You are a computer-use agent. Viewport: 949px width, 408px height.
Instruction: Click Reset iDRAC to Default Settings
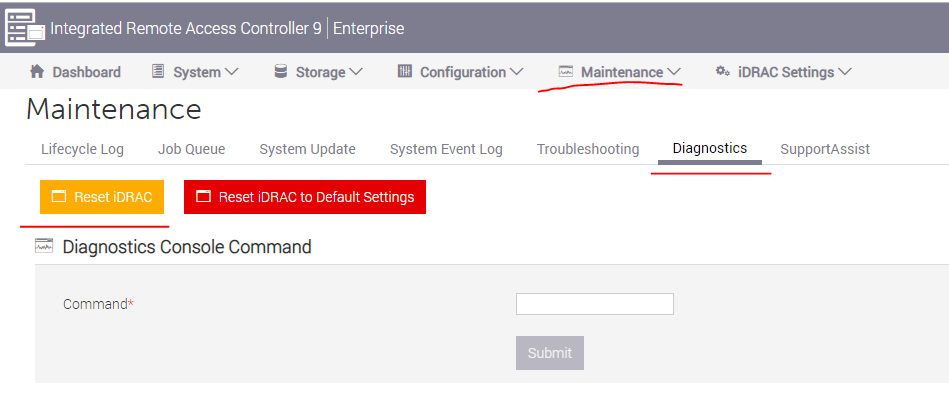(305, 197)
